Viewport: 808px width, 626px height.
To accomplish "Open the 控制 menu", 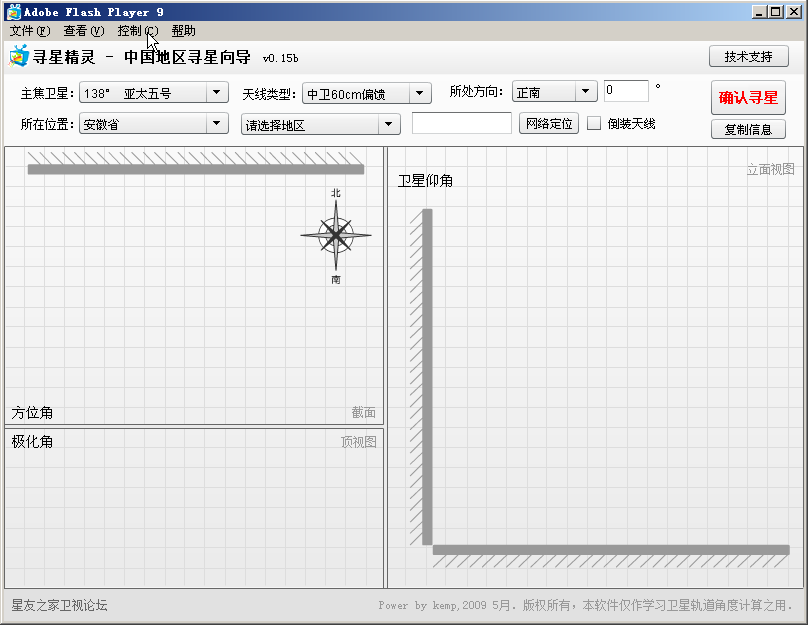I will click(x=134, y=30).
